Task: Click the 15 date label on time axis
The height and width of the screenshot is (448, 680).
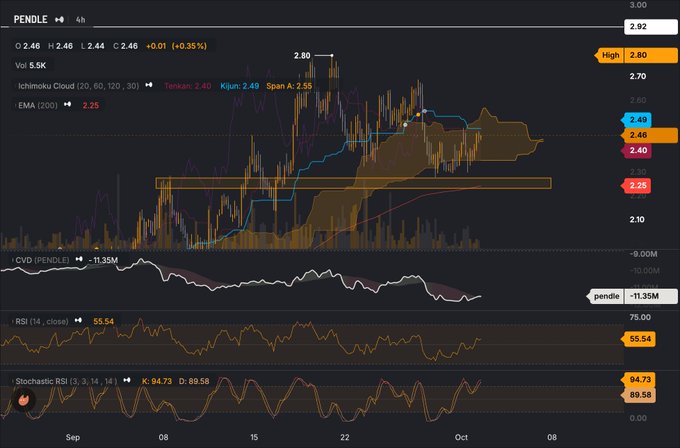Action: [254, 437]
